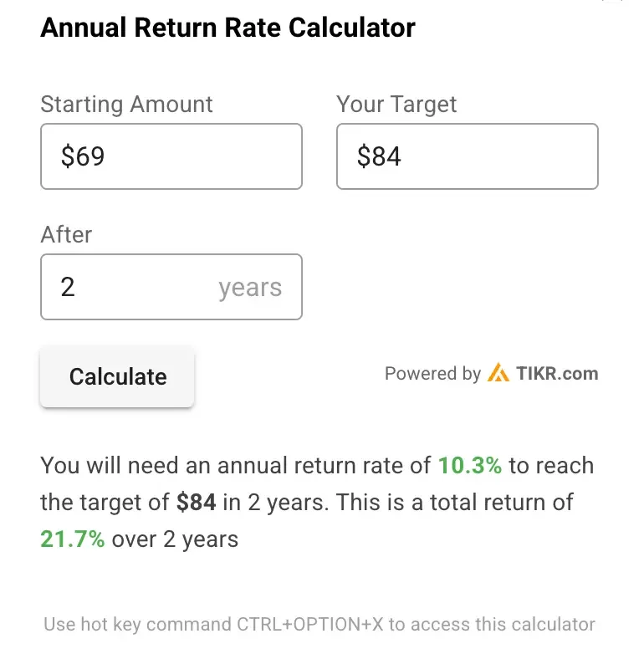Click the green 21.7% total return value
The width and height of the screenshot is (644, 654).
coord(73,539)
